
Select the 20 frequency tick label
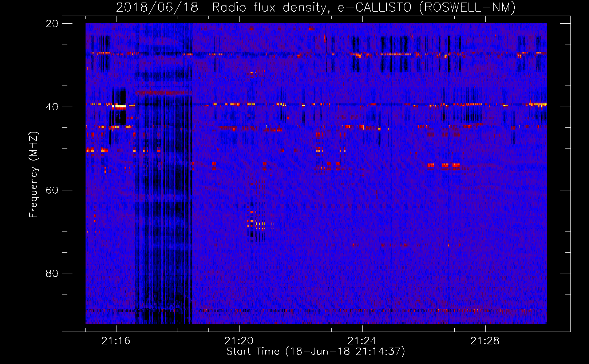click(52, 24)
